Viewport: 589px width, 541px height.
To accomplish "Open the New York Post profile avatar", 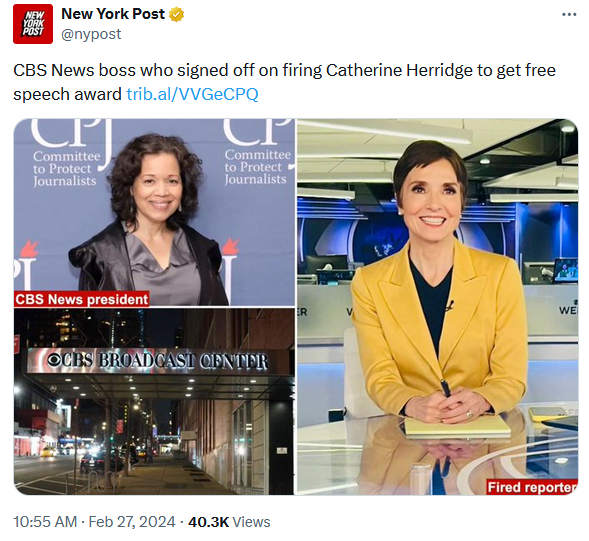I will tap(33, 24).
